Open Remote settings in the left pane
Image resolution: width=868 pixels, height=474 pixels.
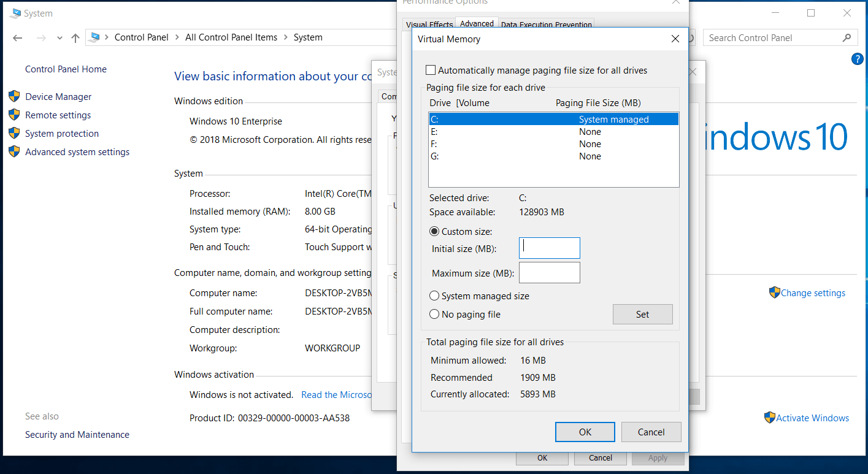coord(58,115)
